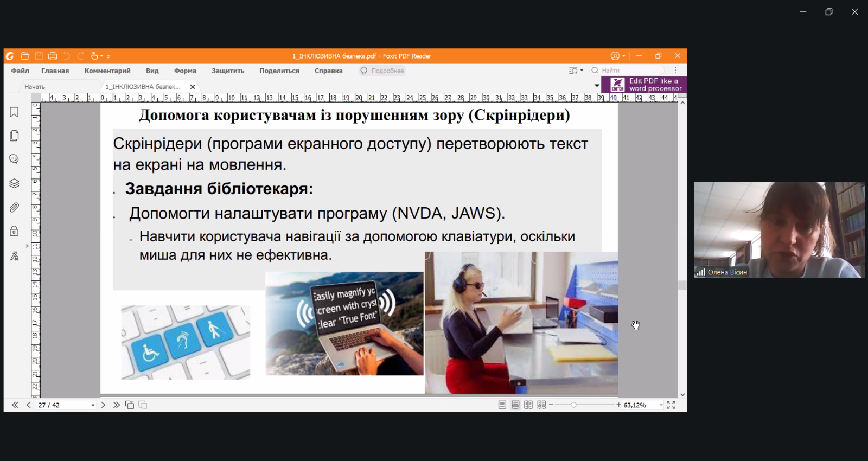This screenshot has height=461, width=868.
Task: Open the Комментарий menu tab
Action: click(x=107, y=71)
